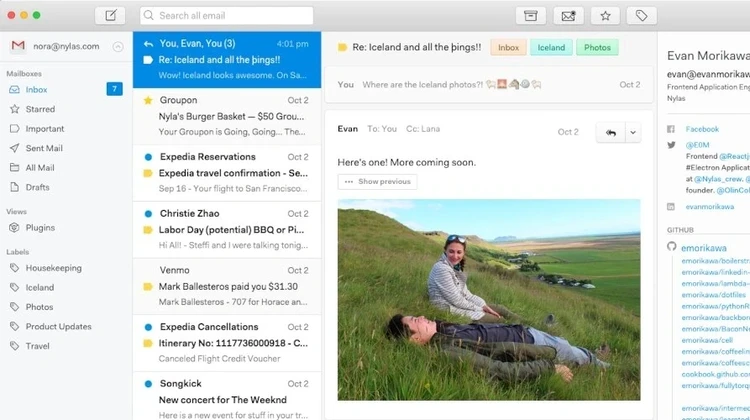The image size is (750, 420).
Task: Expand collapsed message from You
Action: click(489, 85)
